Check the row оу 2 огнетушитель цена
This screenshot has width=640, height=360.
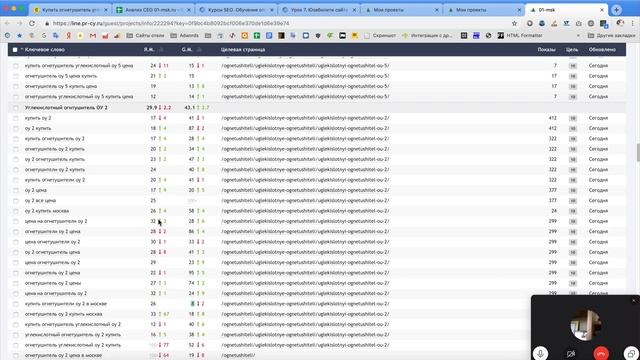click(x=16, y=252)
